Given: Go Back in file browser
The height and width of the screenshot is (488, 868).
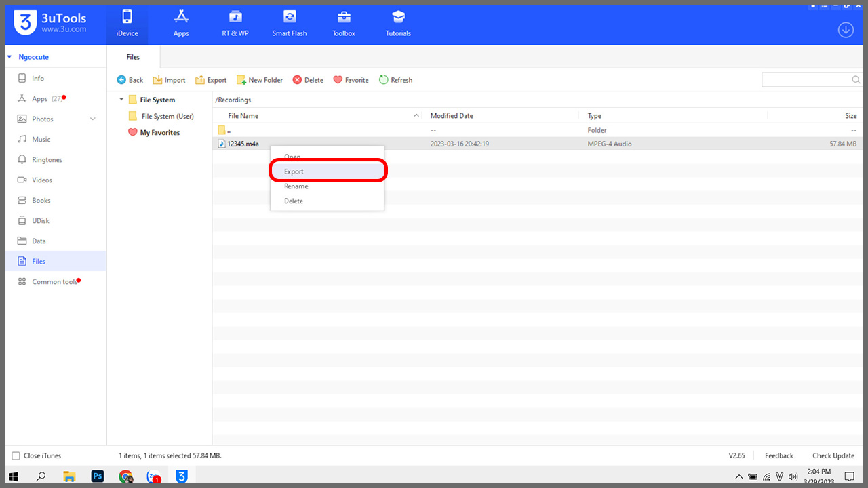Looking at the screenshot, I should (130, 80).
